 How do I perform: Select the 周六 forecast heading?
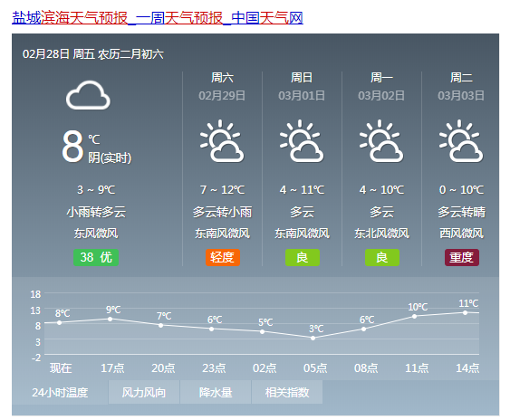pos(222,78)
